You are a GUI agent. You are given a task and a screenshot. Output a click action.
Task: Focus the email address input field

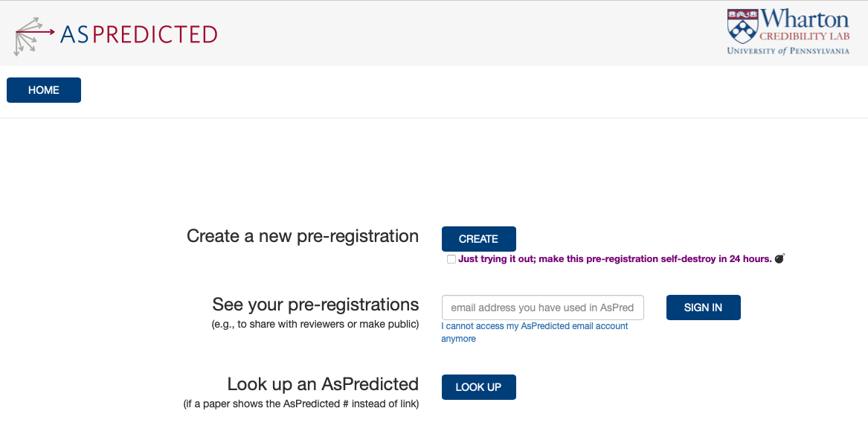[x=542, y=308]
